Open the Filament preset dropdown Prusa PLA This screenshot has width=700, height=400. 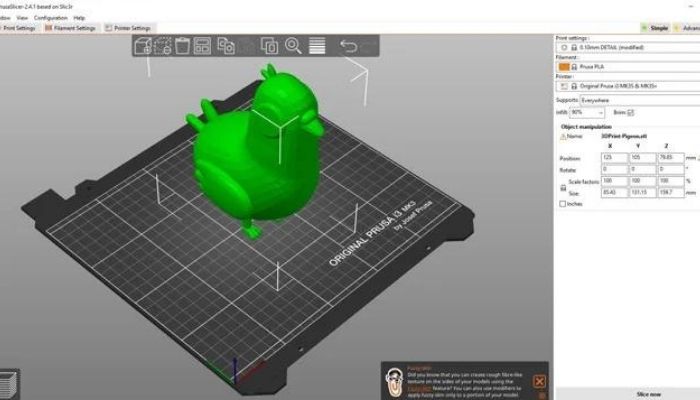pyautogui.click(x=628, y=67)
